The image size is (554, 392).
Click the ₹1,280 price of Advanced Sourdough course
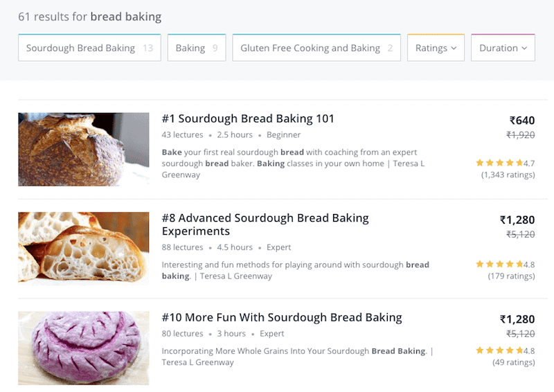tap(517, 220)
